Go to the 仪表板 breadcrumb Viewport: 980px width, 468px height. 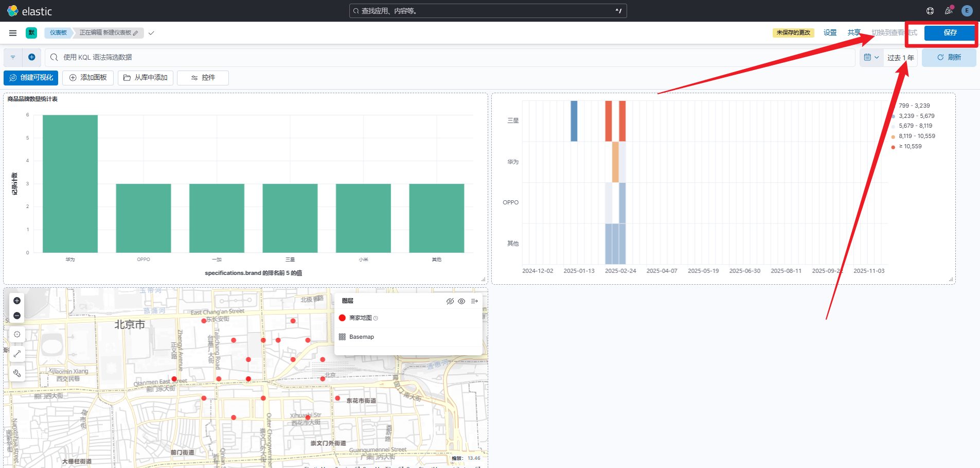tap(58, 33)
